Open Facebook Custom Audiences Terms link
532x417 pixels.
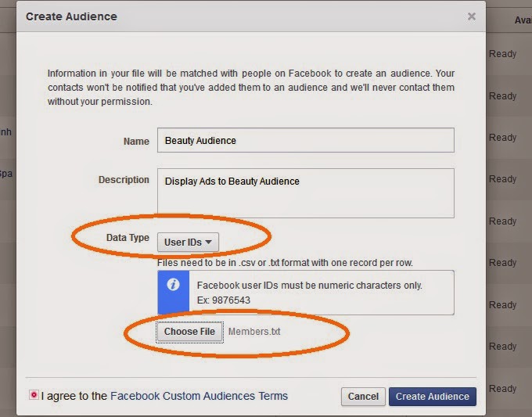(x=199, y=396)
